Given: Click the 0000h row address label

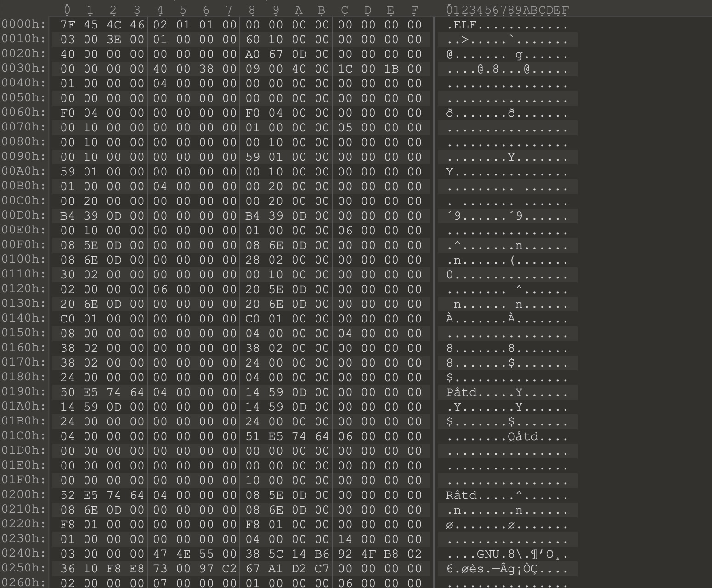Looking at the screenshot, I should pyautogui.click(x=24, y=24).
